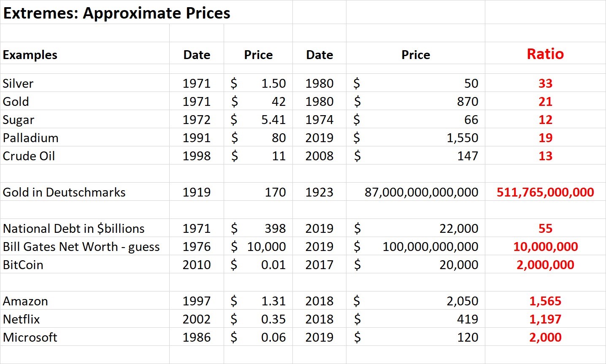Select the red Ratio column header
606x364 pixels.
pyautogui.click(x=545, y=54)
